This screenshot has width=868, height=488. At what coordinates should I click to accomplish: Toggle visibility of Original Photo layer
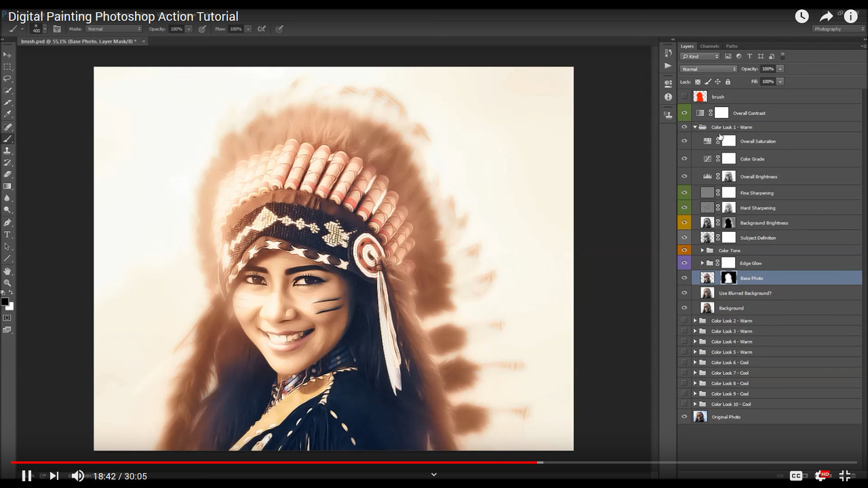[x=684, y=417]
